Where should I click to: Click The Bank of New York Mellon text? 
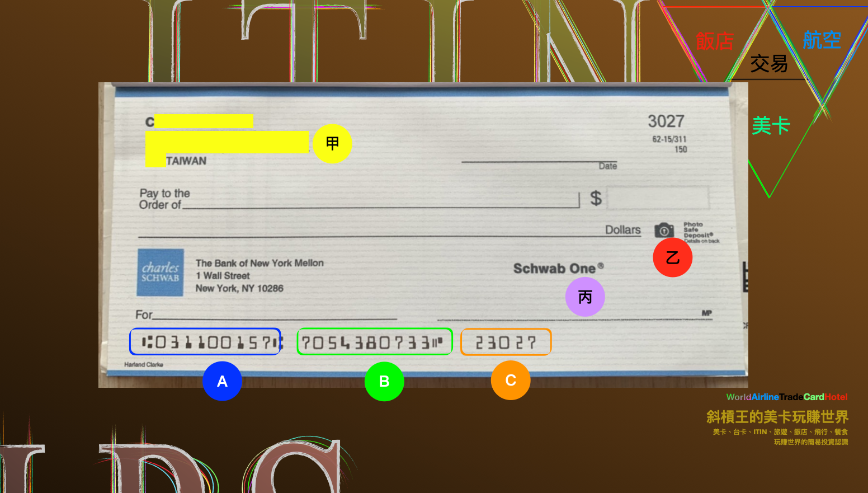coord(260,263)
